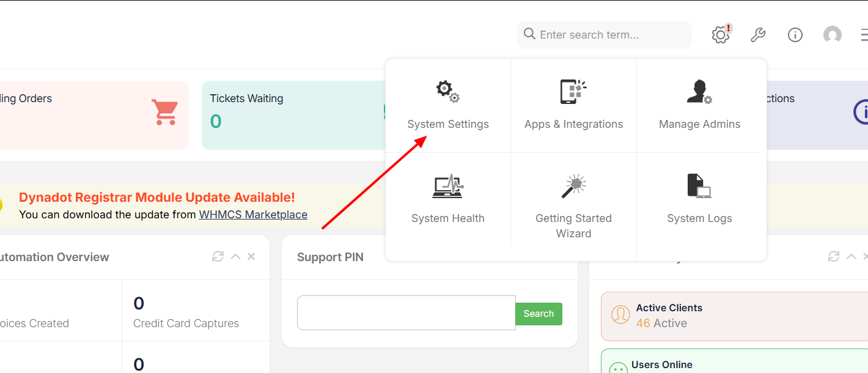Open the Tickets Waiting card
Image resolution: width=868 pixels, height=373 pixels.
[x=293, y=115]
